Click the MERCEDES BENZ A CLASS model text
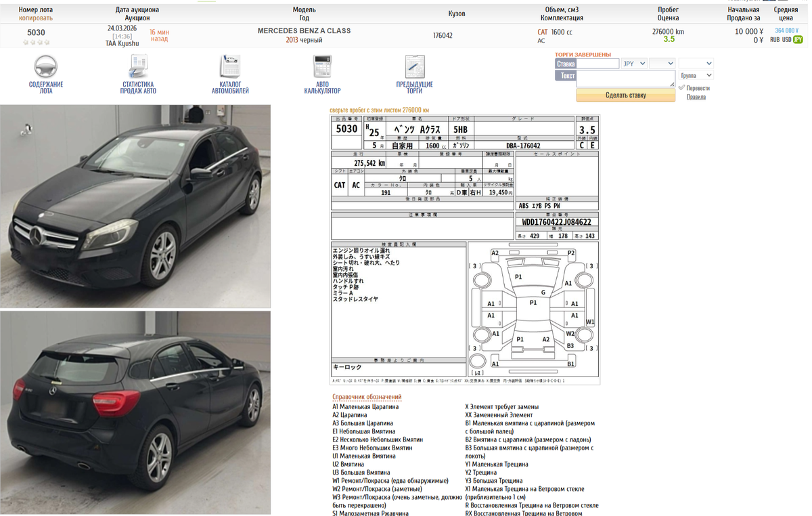812x516 pixels. coord(304,31)
